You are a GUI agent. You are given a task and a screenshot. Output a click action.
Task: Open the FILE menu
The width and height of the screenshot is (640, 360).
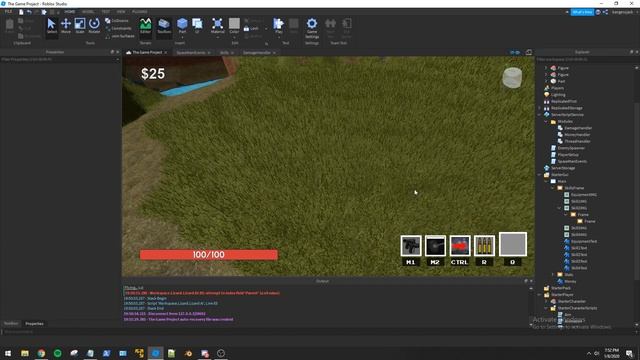pyautogui.click(x=8, y=12)
